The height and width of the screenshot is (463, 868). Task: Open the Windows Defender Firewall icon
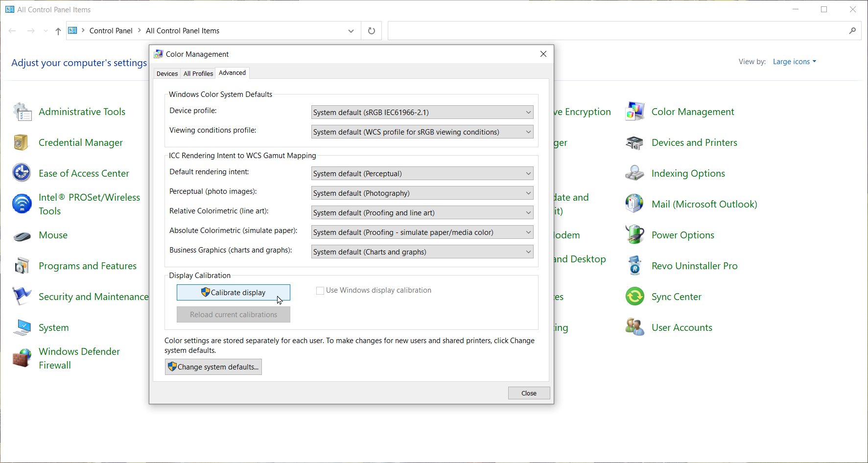pyautogui.click(x=22, y=358)
